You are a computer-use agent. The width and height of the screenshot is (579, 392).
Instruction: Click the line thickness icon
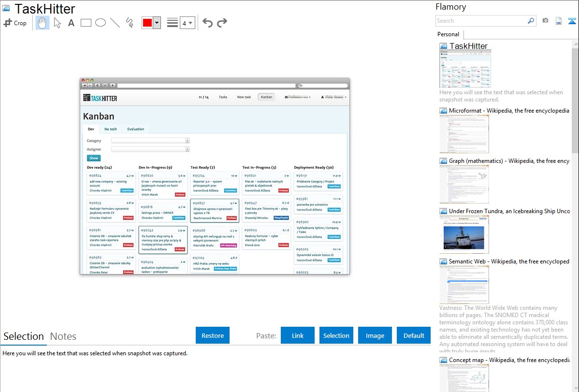tap(172, 23)
